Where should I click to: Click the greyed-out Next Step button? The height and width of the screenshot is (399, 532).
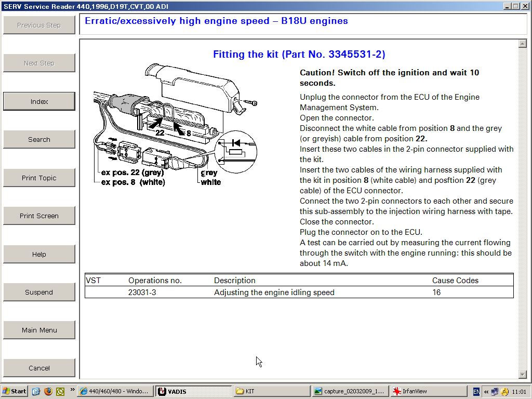pyautogui.click(x=39, y=63)
